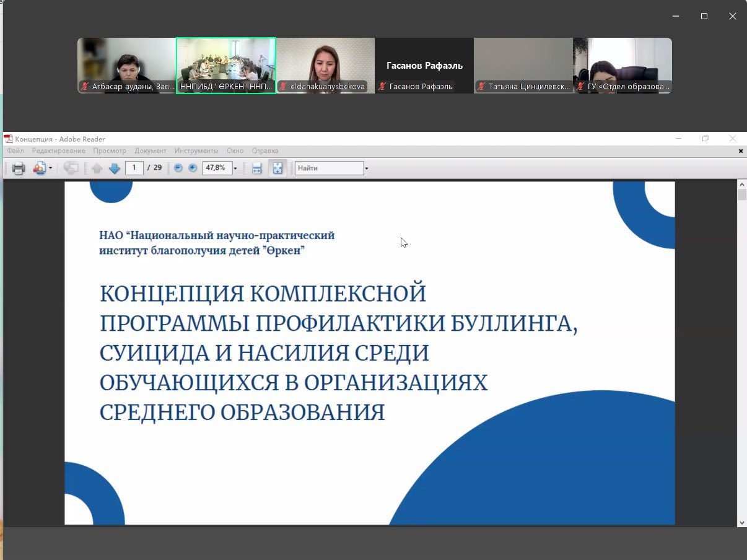Open the Просмотр menu

click(x=110, y=151)
